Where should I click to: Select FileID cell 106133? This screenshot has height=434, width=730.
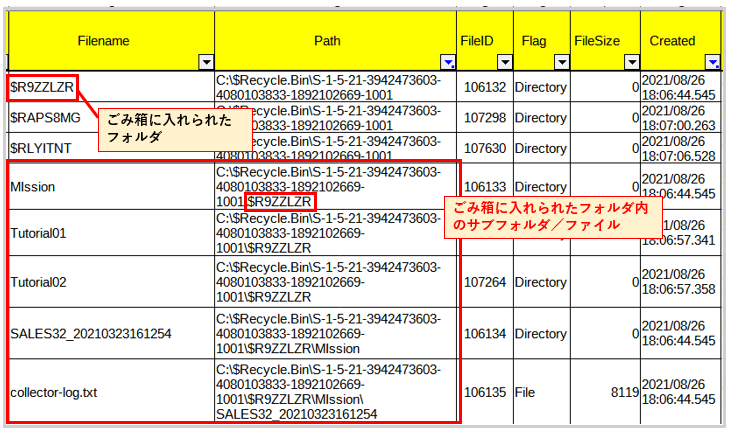click(x=485, y=187)
